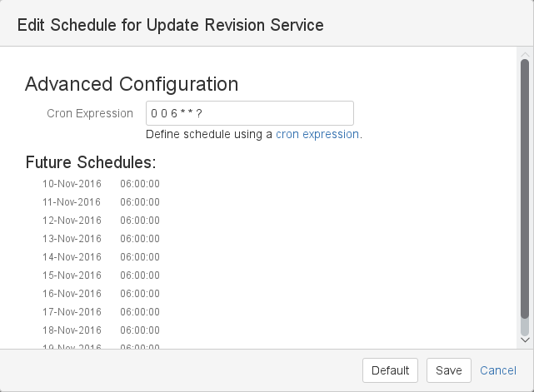Select the 11-Nov-2016 schedule date

click(72, 202)
